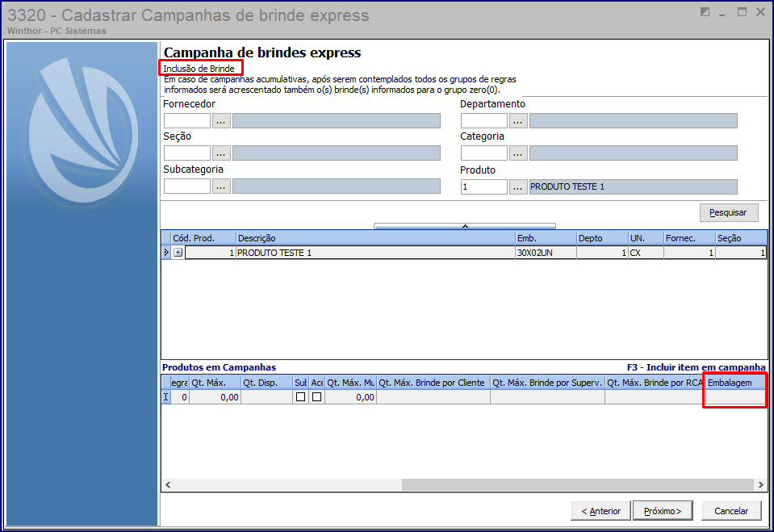Open Departamento lookup ellipsis button

point(518,120)
